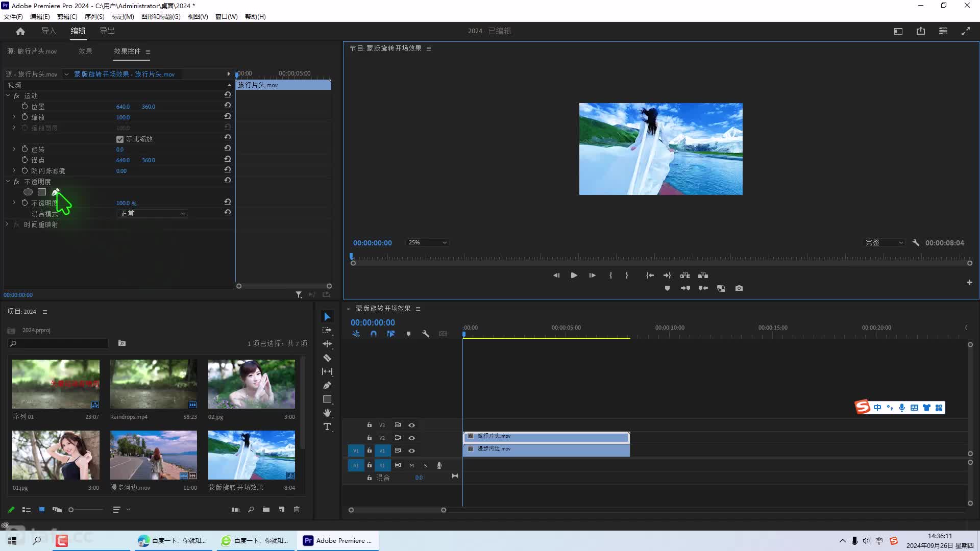Select the Selection tool in the timeline toolbar

tap(327, 317)
